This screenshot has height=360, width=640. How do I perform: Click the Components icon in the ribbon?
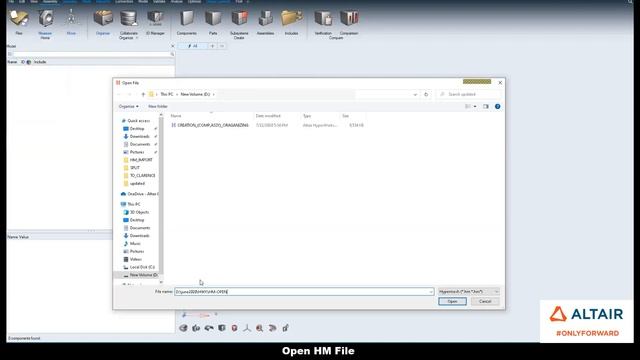click(x=187, y=19)
